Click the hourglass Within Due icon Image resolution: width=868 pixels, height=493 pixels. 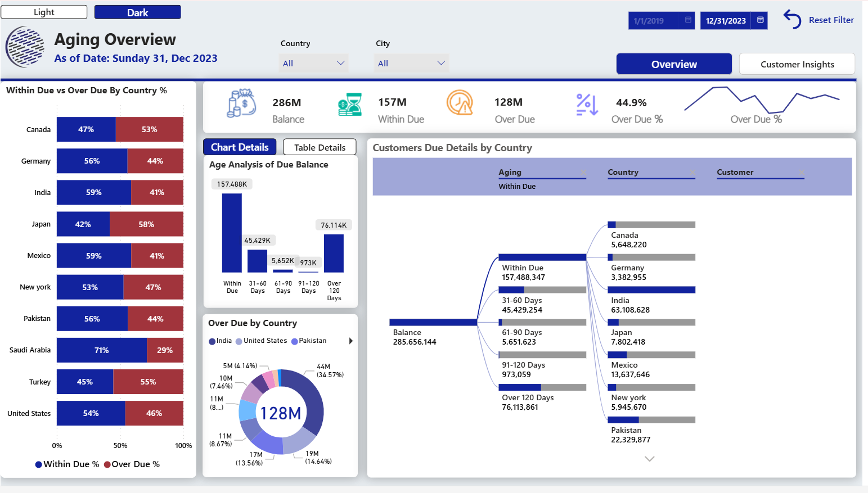click(350, 104)
